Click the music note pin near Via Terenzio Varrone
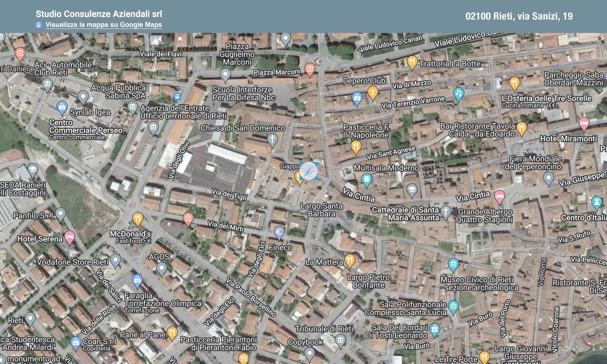Image resolution: width=607 pixels, height=364 pixels. point(458,94)
